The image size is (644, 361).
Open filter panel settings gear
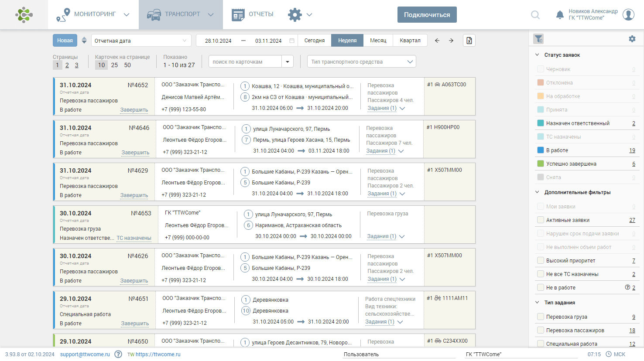(x=632, y=39)
